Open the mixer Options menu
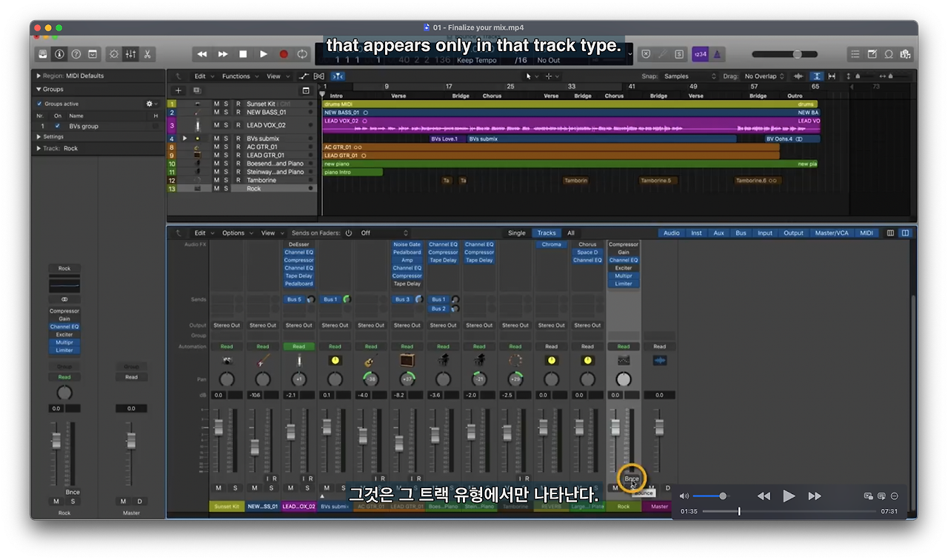This screenshot has width=948, height=560. tap(237, 233)
